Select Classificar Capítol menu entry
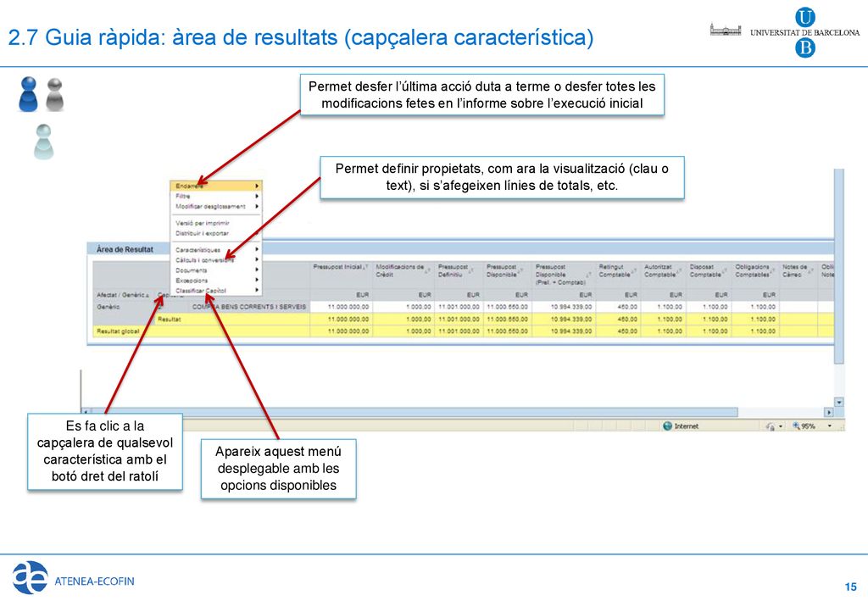Image resolution: width=868 pixels, height=601 pixels. click(x=215, y=291)
